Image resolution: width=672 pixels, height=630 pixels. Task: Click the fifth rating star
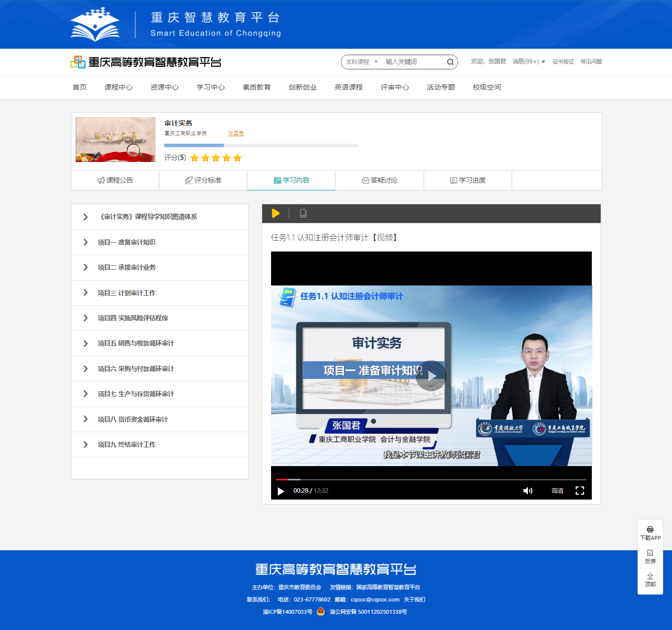click(x=238, y=158)
